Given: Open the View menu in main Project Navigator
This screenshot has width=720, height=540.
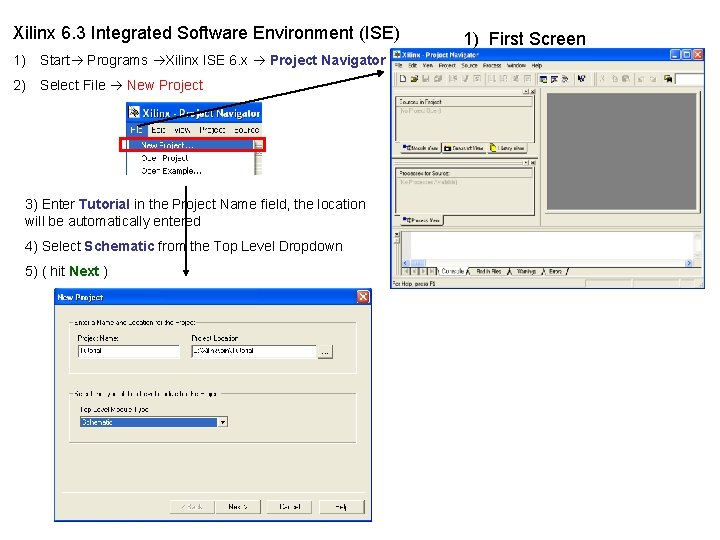Looking at the screenshot, I should pos(428,66).
